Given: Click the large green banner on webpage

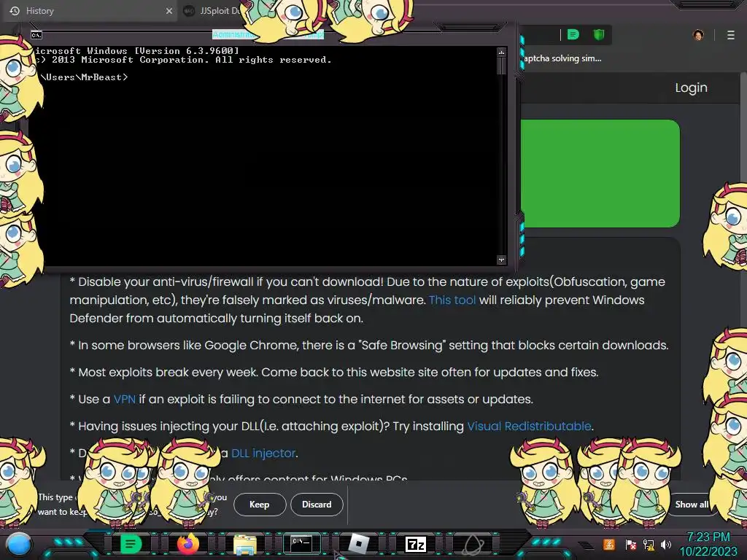Looking at the screenshot, I should (x=600, y=174).
